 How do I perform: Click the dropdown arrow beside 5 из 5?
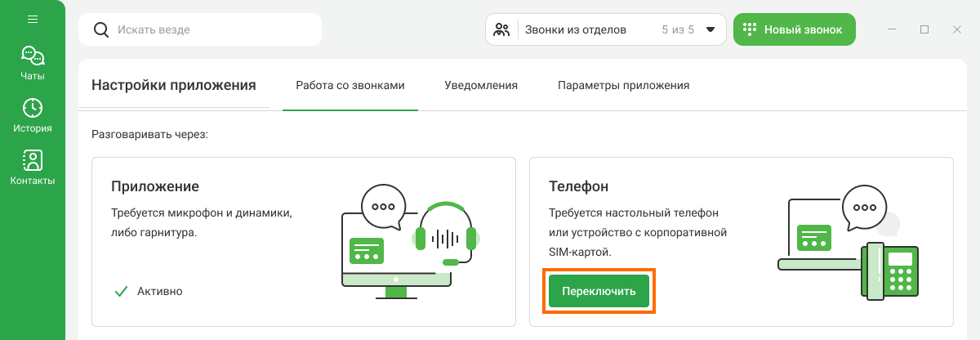[x=710, y=30]
